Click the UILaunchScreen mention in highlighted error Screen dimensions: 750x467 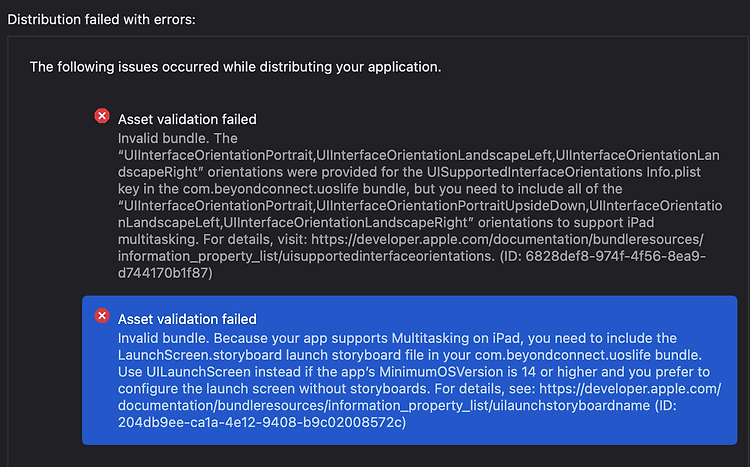click(199, 372)
